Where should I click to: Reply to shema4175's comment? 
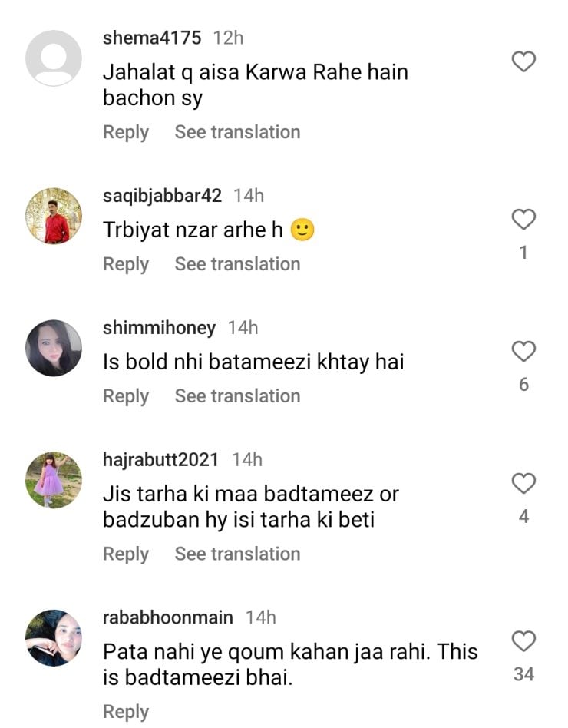(x=126, y=132)
